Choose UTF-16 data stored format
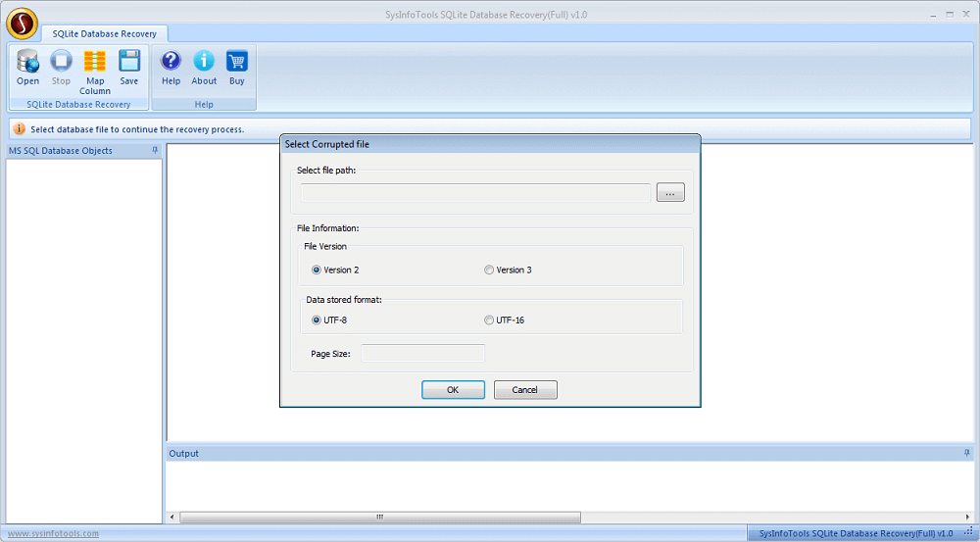This screenshot has height=542, width=980. (x=489, y=320)
